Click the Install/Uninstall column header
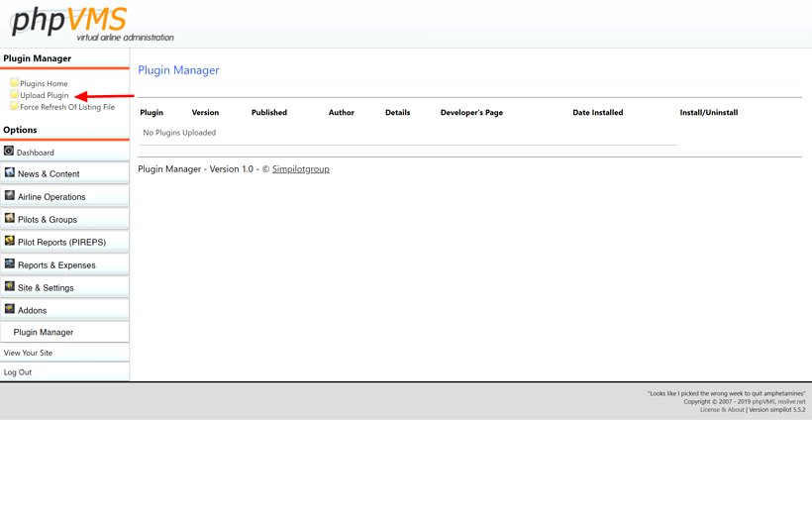 (x=709, y=112)
